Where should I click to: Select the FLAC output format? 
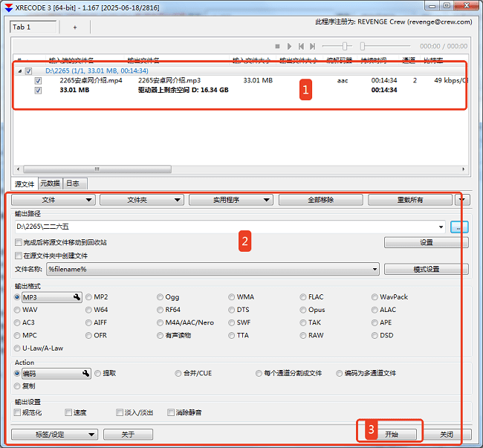[303, 297]
